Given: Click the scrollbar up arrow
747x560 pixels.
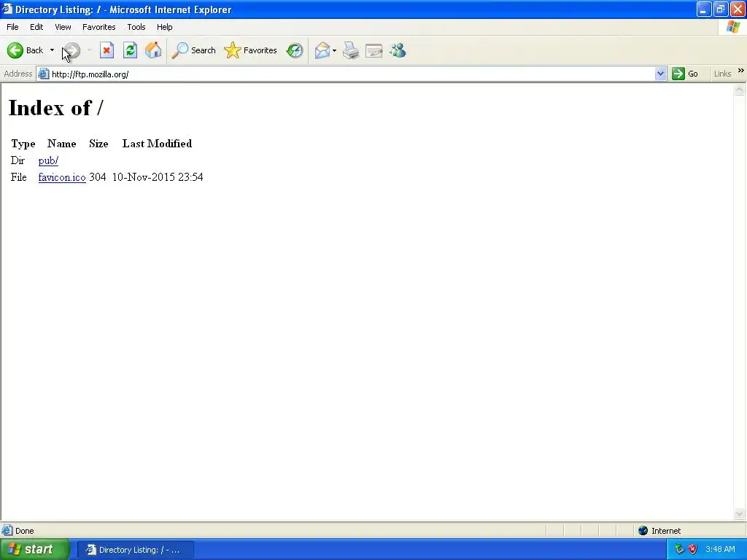Looking at the screenshot, I should coord(740,90).
